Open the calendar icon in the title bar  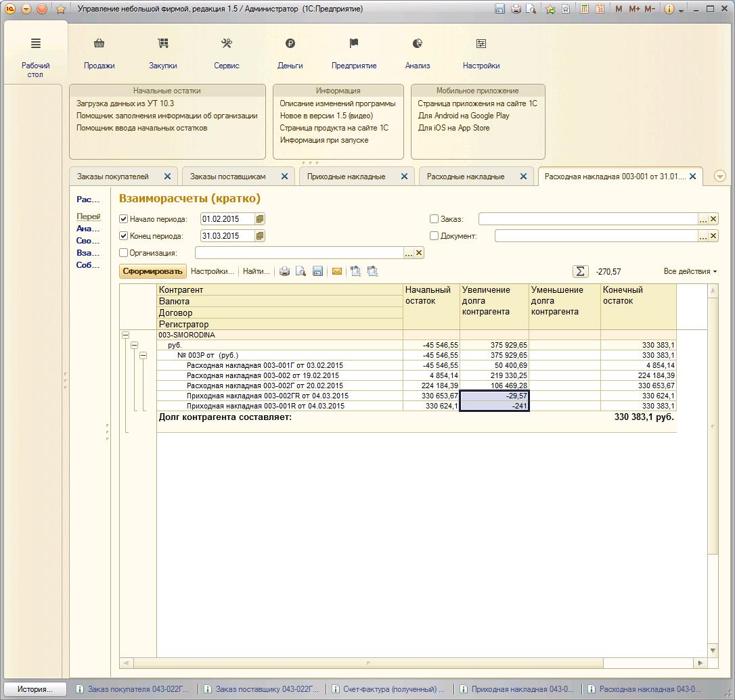600,9
